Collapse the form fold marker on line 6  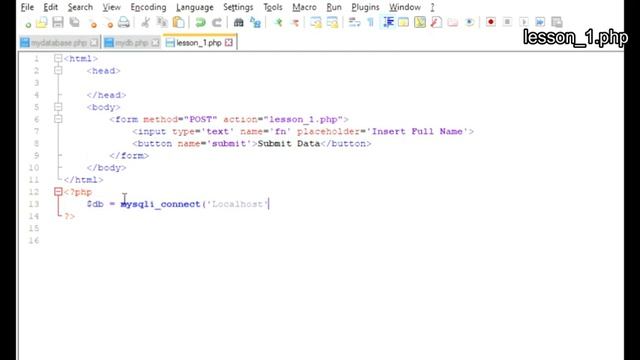58,119
